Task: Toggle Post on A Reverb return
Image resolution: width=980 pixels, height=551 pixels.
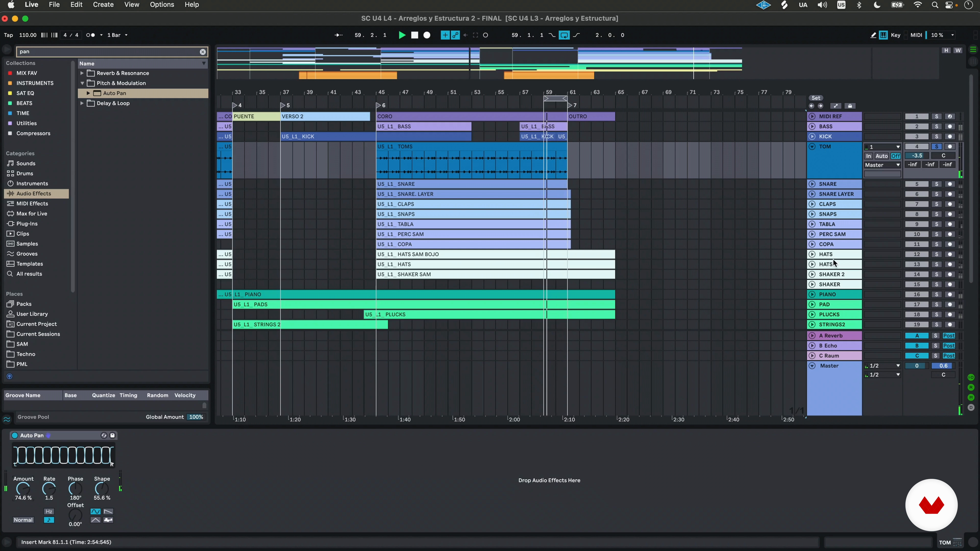Action: [949, 336]
